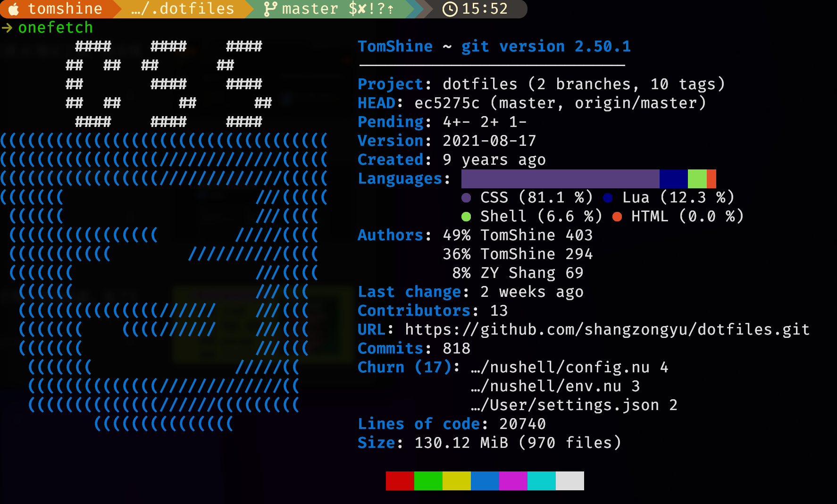Click churn entry '…/User/settings.json 2'

(574, 405)
